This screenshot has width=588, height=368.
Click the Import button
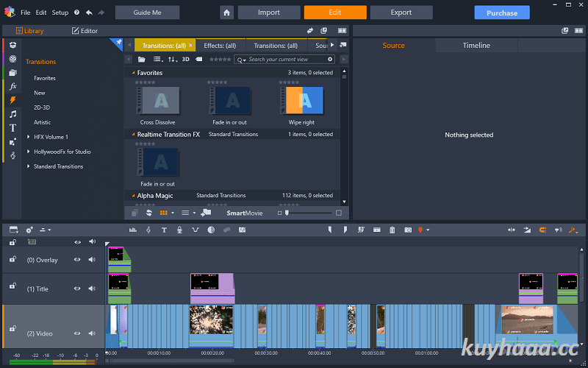[x=269, y=13]
